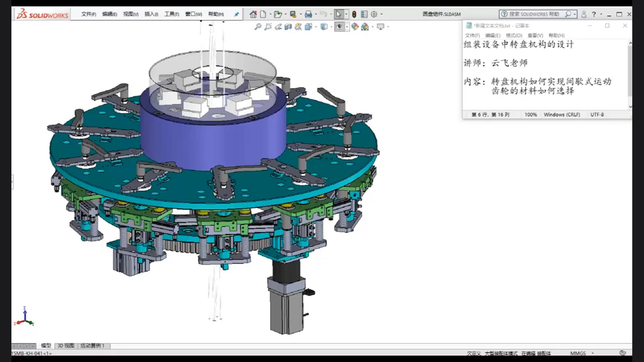Click the magnifier search icon

click(x=568, y=14)
